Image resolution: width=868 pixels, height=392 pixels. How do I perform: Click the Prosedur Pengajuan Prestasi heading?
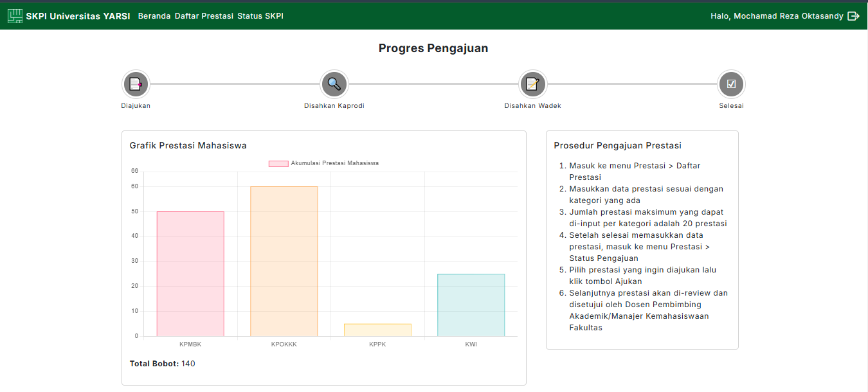[x=618, y=146]
